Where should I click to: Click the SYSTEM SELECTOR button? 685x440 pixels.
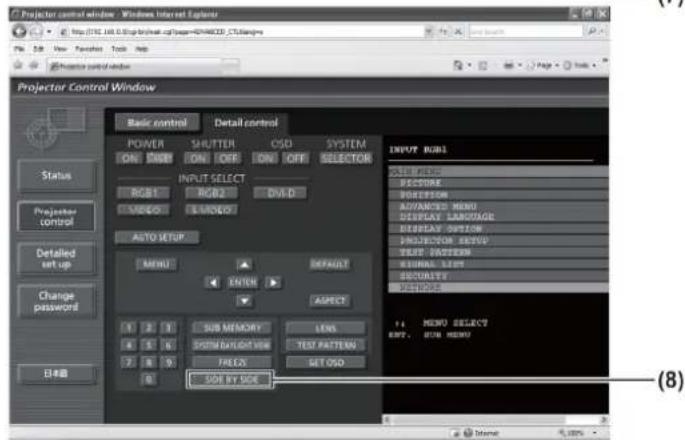346,158
